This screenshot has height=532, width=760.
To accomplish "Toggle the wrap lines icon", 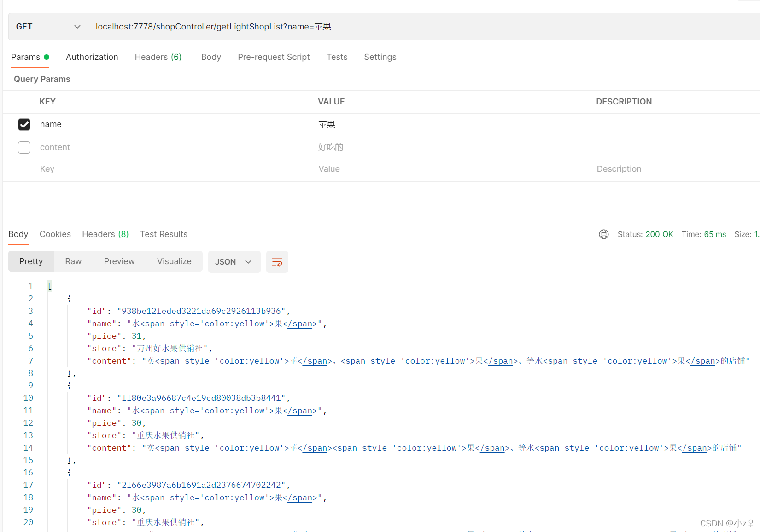I will point(277,262).
